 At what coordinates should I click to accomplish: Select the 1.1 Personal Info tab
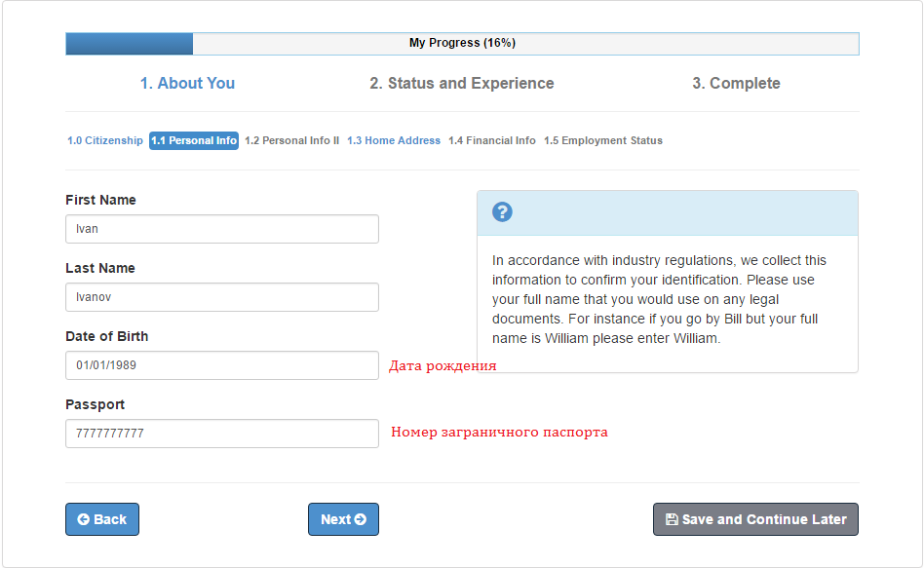[x=194, y=141]
